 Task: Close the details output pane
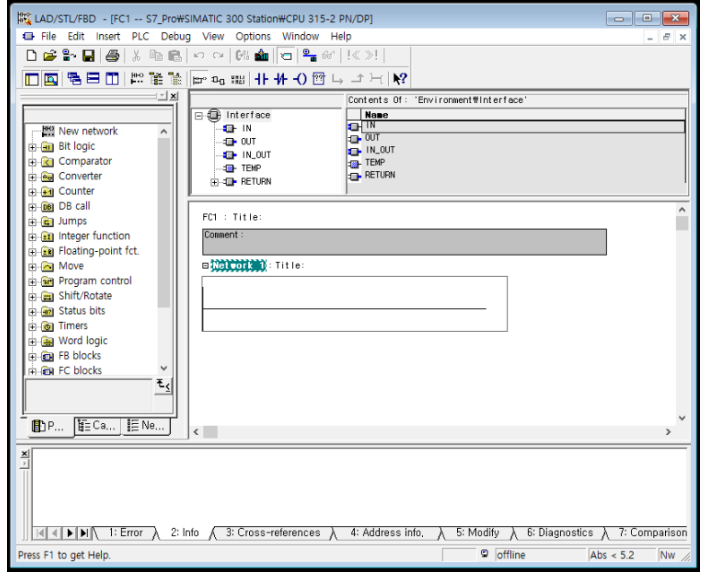point(25,453)
